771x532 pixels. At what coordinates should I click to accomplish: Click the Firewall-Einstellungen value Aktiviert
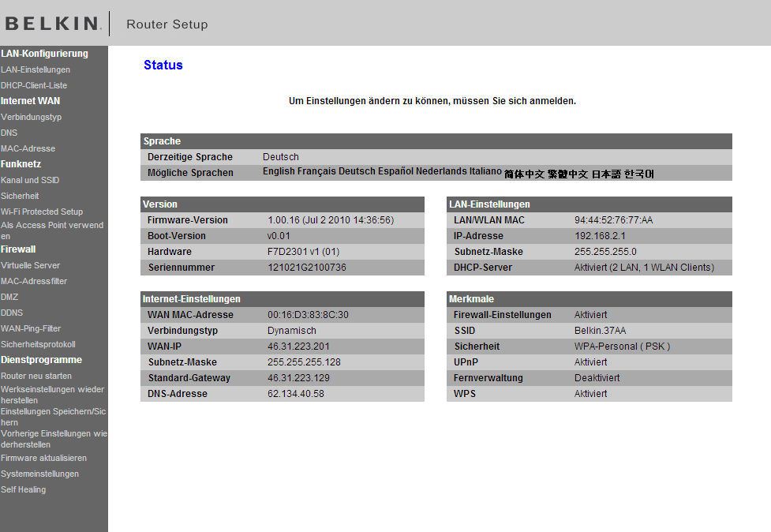click(590, 315)
